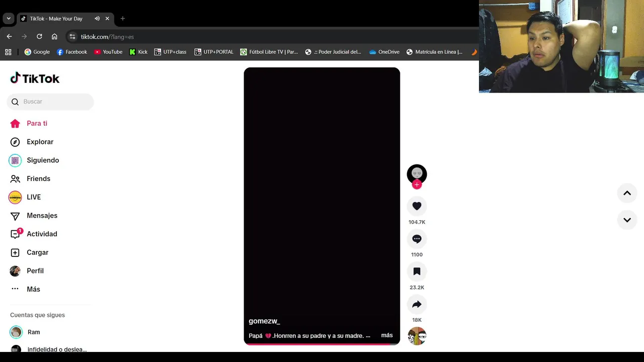Click the video progress bar
The image size is (644, 362).
pyautogui.click(x=322, y=344)
